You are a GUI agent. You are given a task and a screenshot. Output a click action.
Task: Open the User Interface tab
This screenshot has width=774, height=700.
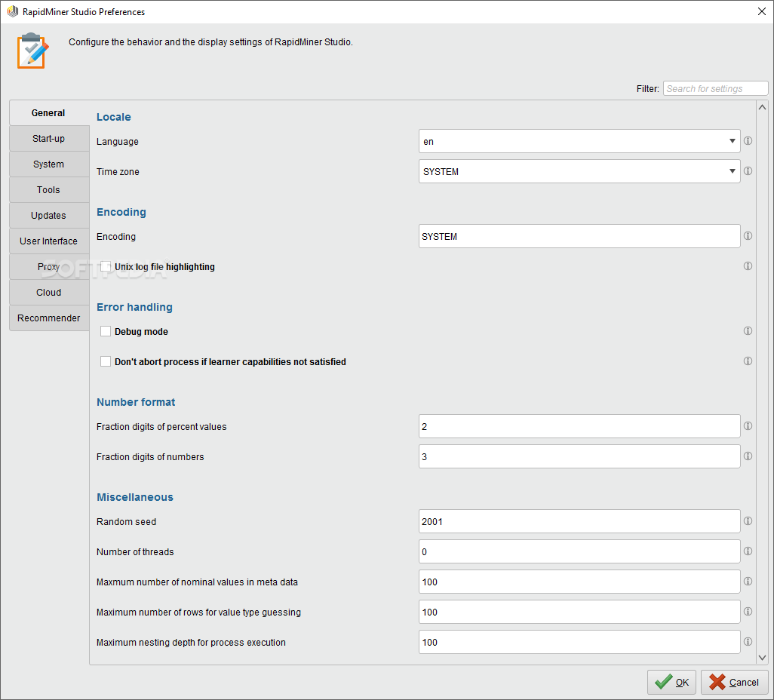(48, 241)
